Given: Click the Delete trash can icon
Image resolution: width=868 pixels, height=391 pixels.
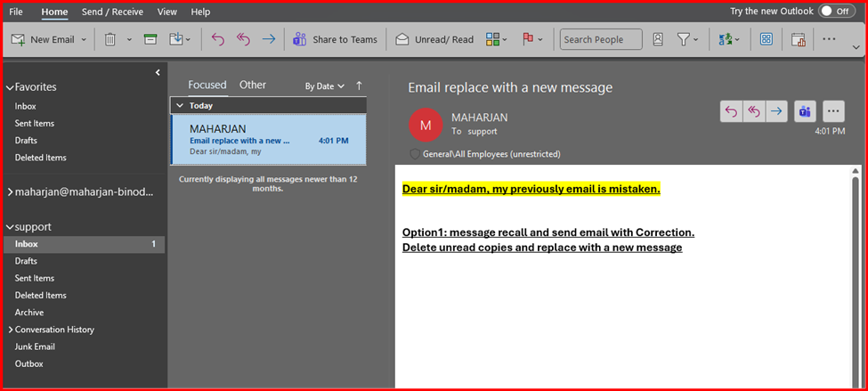Looking at the screenshot, I should point(110,39).
